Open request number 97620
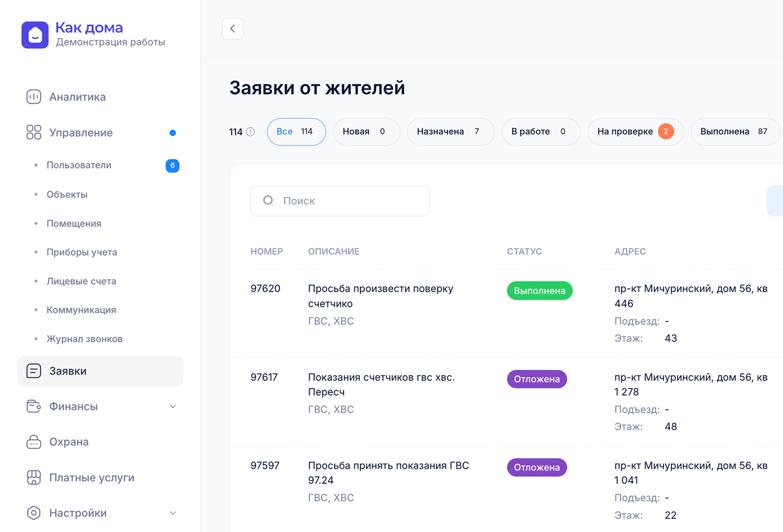Screen dimensions: 783x532 tap(265, 289)
